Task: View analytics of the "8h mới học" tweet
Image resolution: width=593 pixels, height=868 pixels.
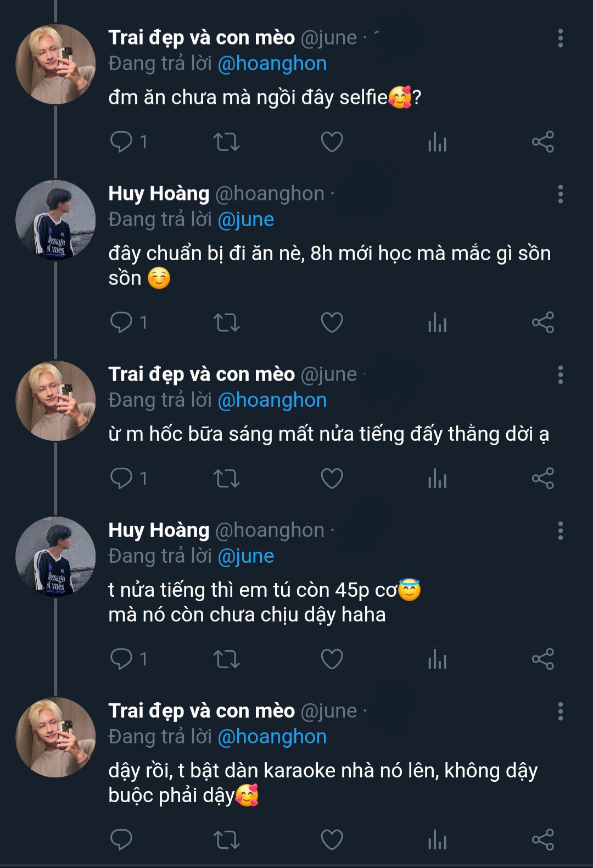Action: (437, 322)
